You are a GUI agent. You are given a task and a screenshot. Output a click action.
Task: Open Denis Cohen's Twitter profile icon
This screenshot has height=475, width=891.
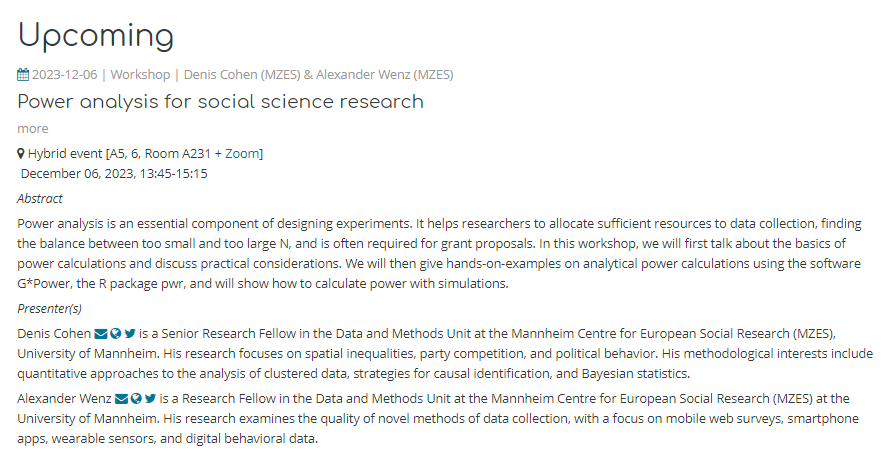tap(130, 333)
